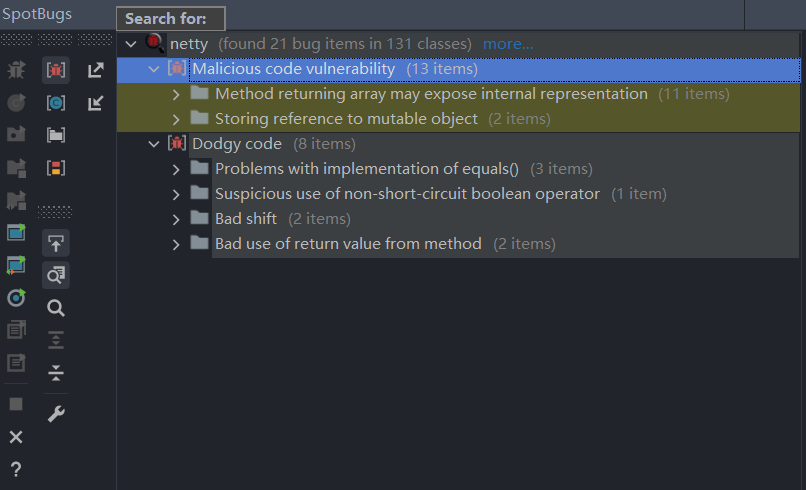Select Malicious code vulnerability row
This screenshot has width=806, height=490.
(x=459, y=69)
